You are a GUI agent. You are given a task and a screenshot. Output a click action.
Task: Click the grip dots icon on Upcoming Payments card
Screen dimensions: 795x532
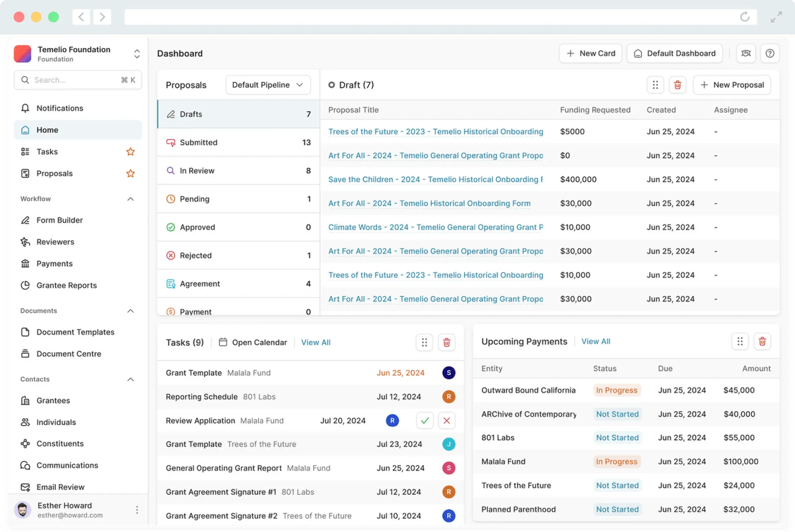pyautogui.click(x=740, y=341)
